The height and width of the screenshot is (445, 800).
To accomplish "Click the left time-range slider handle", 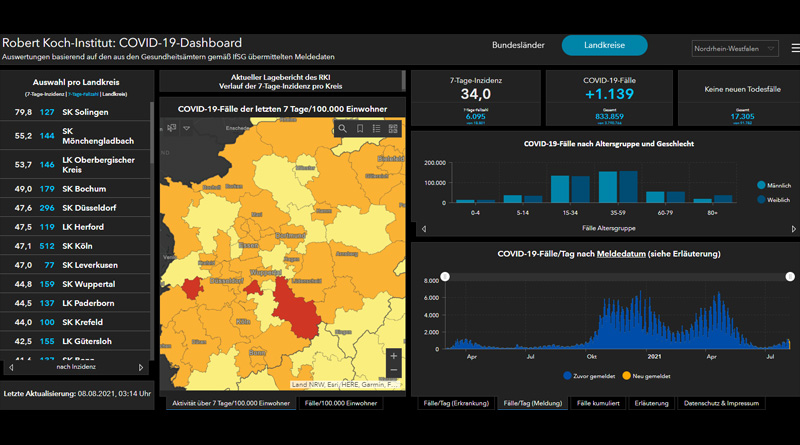I will (445, 276).
